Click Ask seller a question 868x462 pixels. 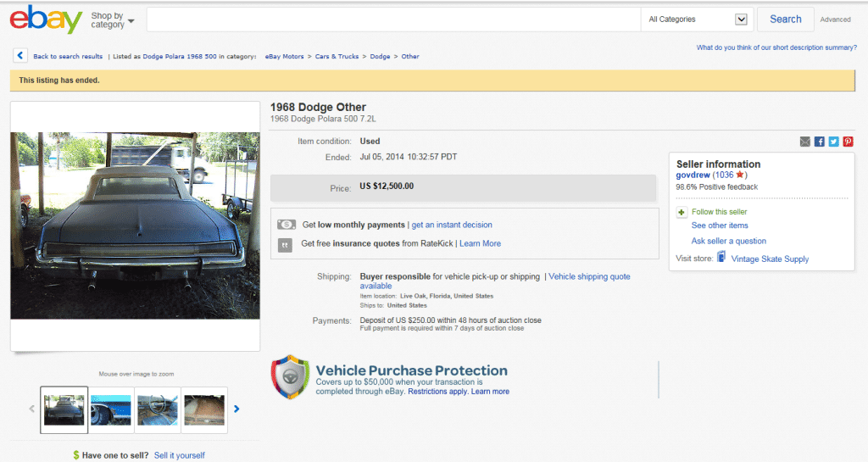(728, 241)
